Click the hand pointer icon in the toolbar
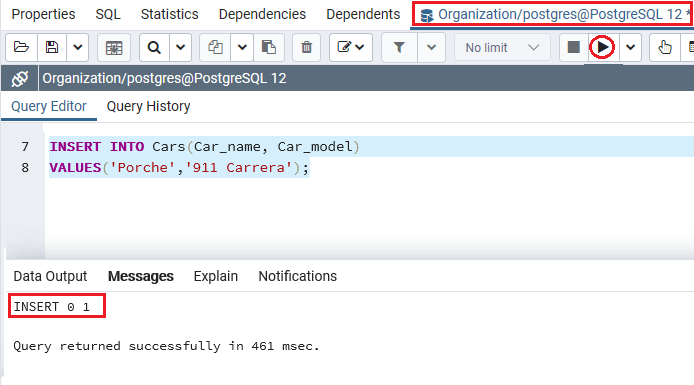The width and height of the screenshot is (694, 385). (x=664, y=47)
